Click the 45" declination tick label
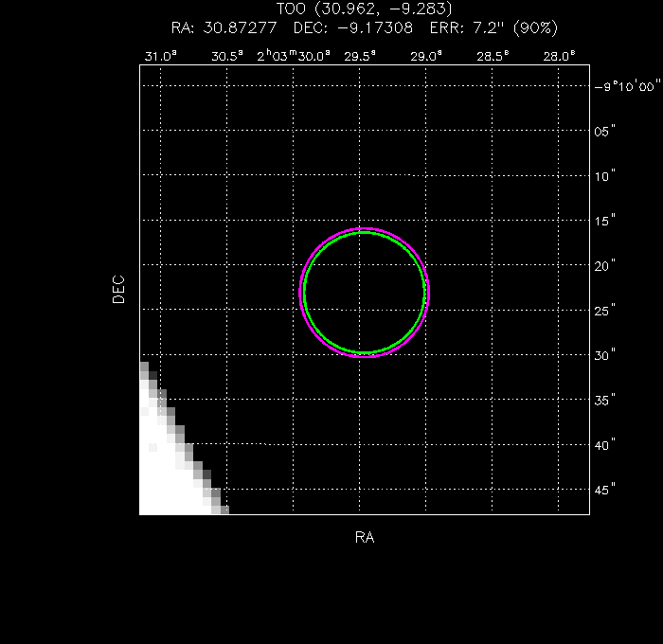 tap(604, 490)
